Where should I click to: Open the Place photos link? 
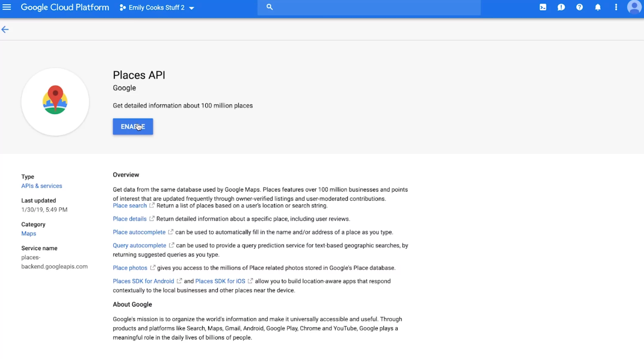[x=130, y=268]
